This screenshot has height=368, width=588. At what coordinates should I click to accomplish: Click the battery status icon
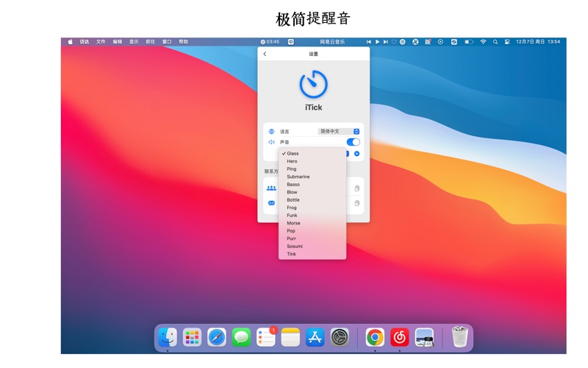[469, 42]
